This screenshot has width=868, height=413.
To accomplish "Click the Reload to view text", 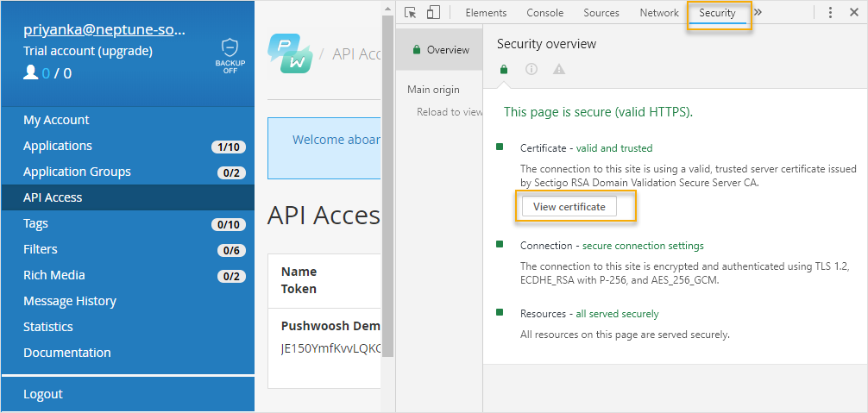I will [x=450, y=112].
